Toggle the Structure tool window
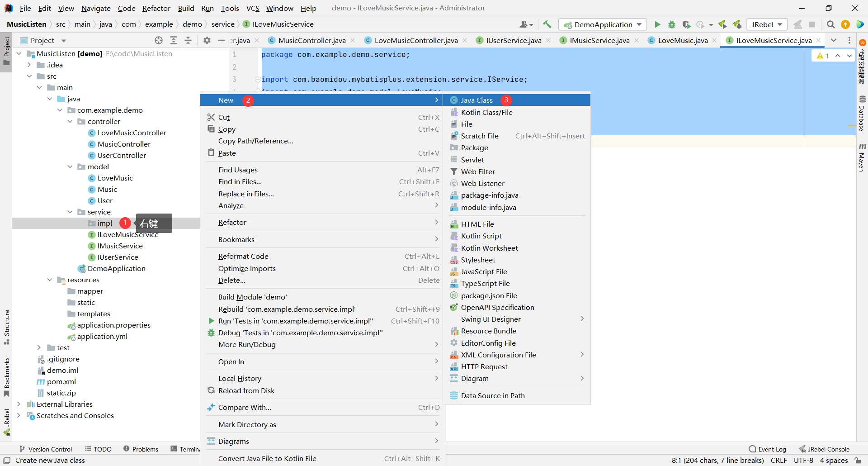Viewport: 868px width, 466px height. tap(6, 327)
